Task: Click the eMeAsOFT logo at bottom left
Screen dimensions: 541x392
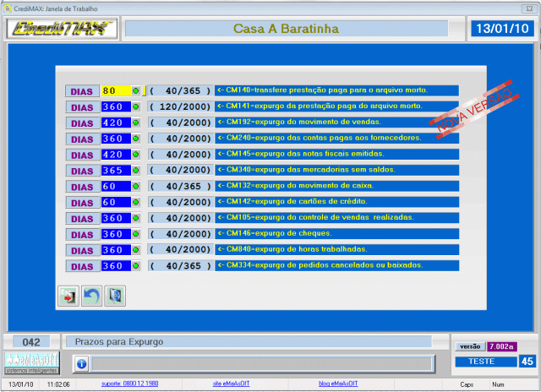Action: pos(31,362)
